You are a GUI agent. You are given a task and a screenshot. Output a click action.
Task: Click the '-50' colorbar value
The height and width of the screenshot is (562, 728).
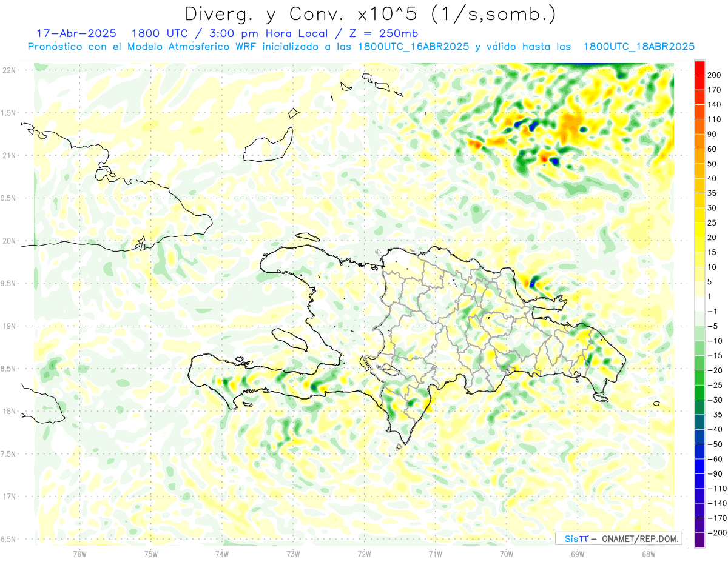716,444
